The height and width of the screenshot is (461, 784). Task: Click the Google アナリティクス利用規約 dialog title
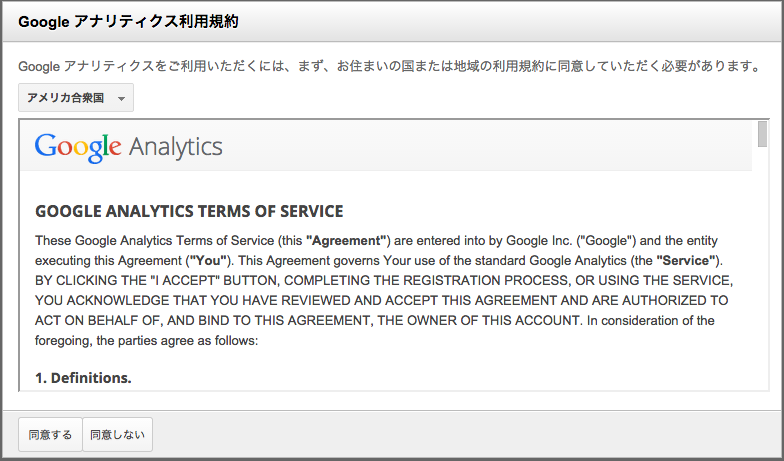pyautogui.click(x=128, y=22)
